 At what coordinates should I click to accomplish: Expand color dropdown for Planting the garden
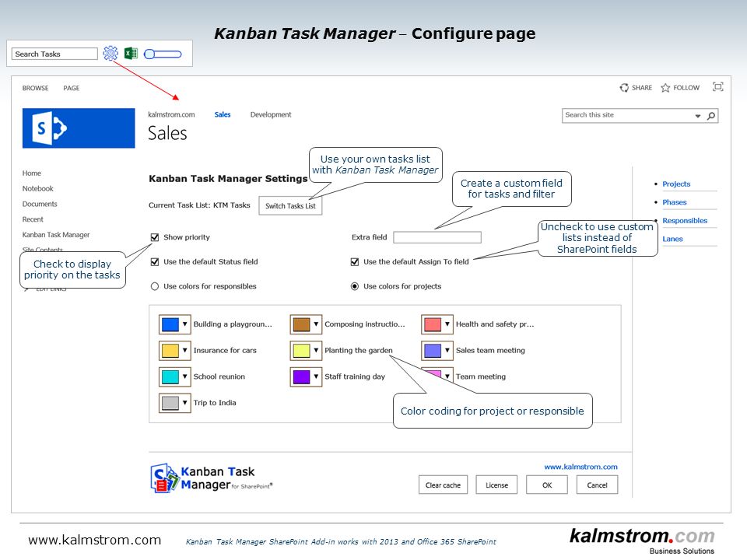pos(316,351)
